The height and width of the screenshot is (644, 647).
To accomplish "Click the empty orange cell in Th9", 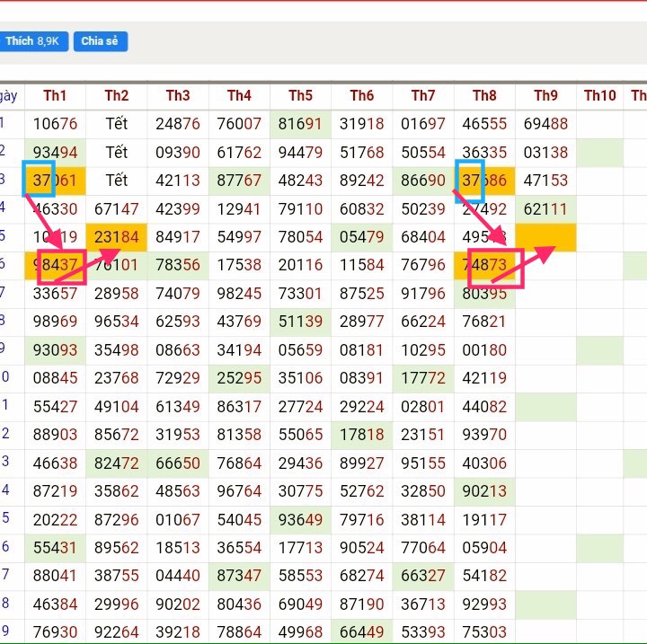I will point(545,237).
